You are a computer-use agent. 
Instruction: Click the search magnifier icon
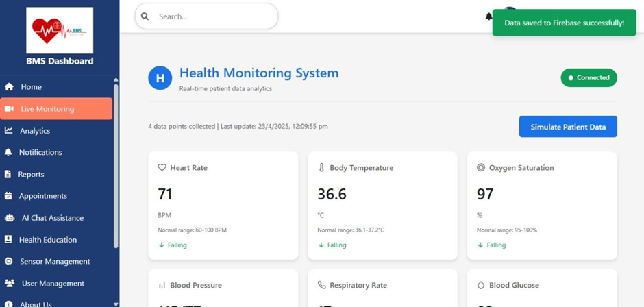tap(145, 16)
